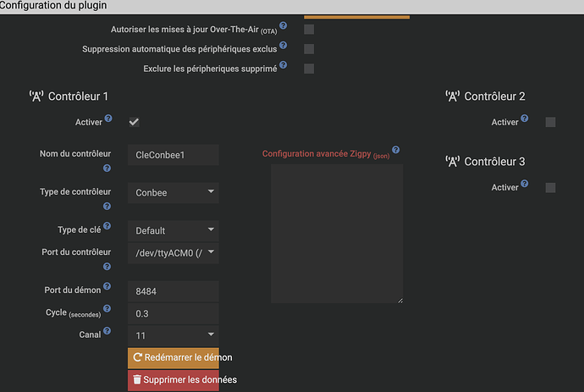
Task: Click help icon next to Port du démon
Action: (107, 288)
